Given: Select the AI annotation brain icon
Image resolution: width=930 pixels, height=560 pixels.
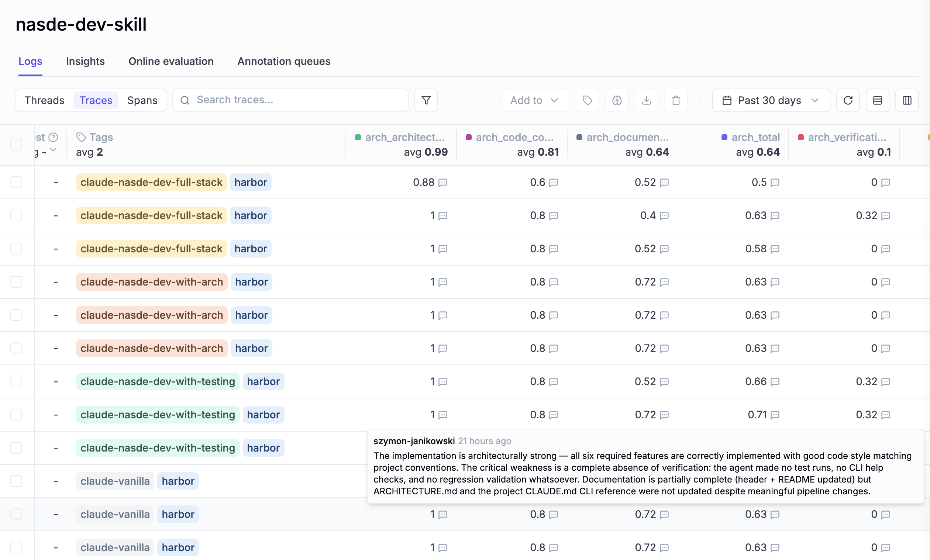Looking at the screenshot, I should (616, 100).
